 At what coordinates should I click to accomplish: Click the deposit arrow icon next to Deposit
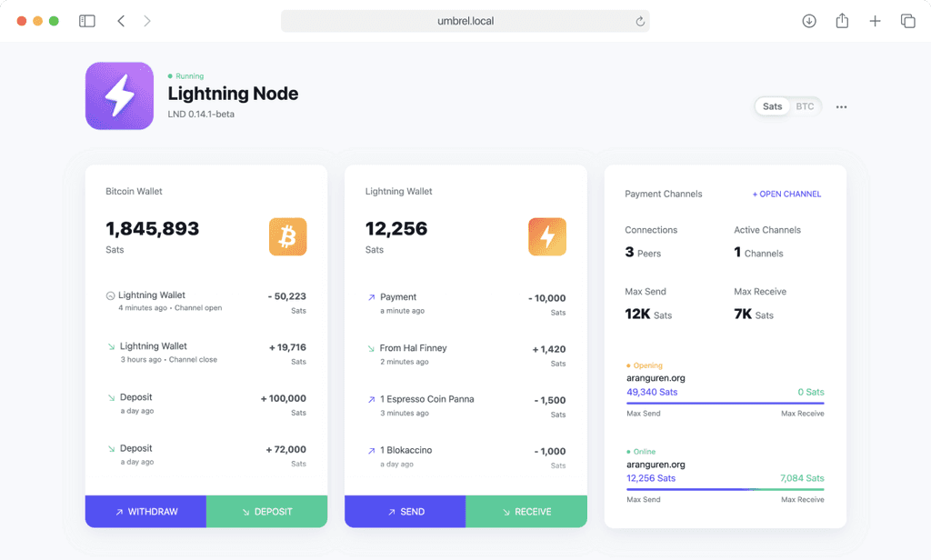(x=113, y=397)
